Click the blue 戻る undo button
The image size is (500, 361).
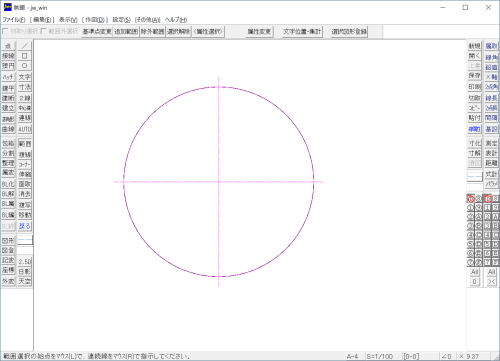click(x=25, y=226)
